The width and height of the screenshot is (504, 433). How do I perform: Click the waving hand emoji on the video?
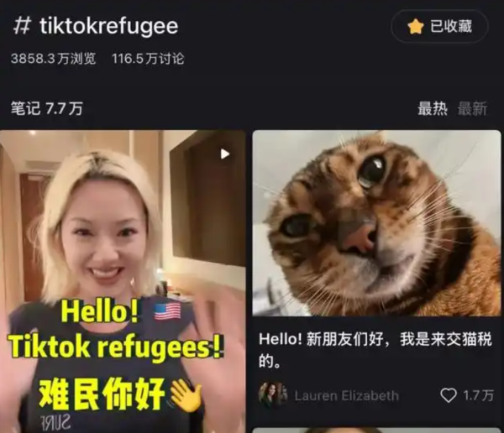pyautogui.click(x=186, y=394)
